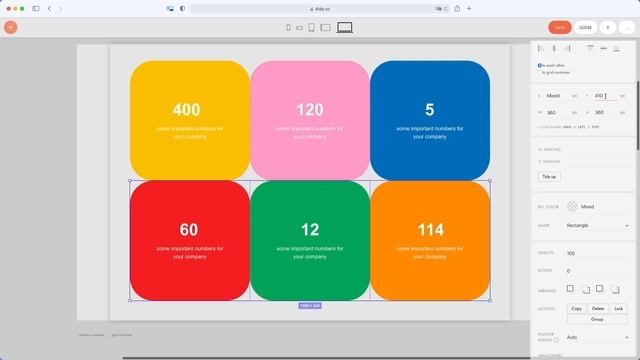Open the X position unit dropdown
The height and width of the screenshot is (360, 640).
[x=575, y=96]
